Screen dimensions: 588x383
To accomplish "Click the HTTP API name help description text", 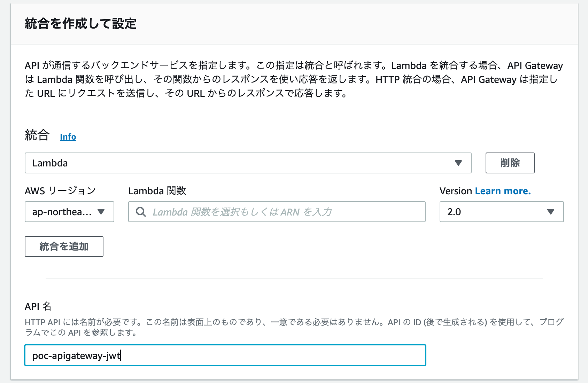I will coord(294,327).
